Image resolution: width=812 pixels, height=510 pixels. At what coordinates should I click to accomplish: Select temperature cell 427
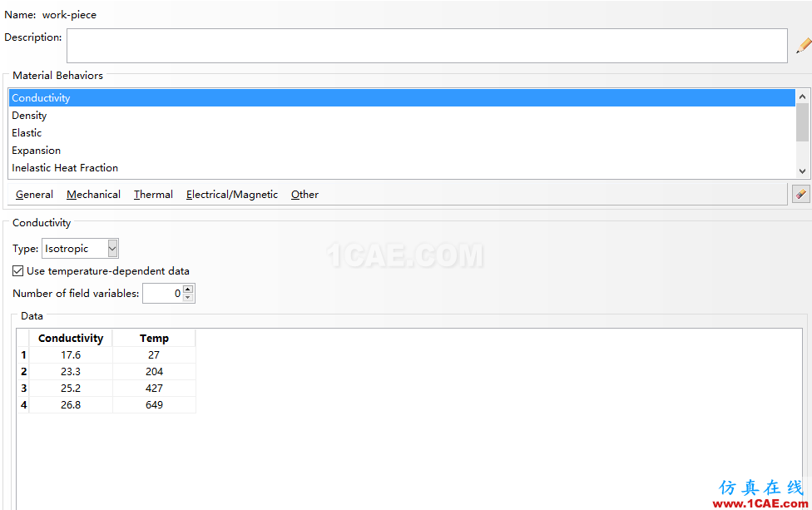pos(154,389)
